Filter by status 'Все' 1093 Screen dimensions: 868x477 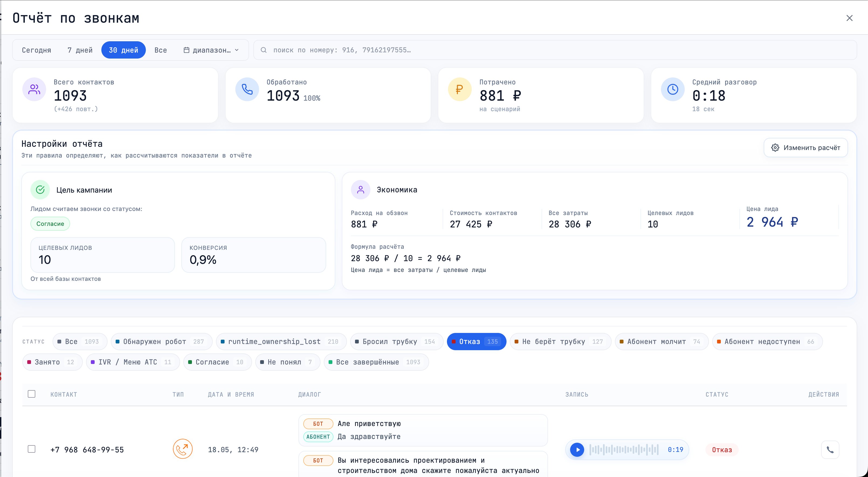(80, 341)
